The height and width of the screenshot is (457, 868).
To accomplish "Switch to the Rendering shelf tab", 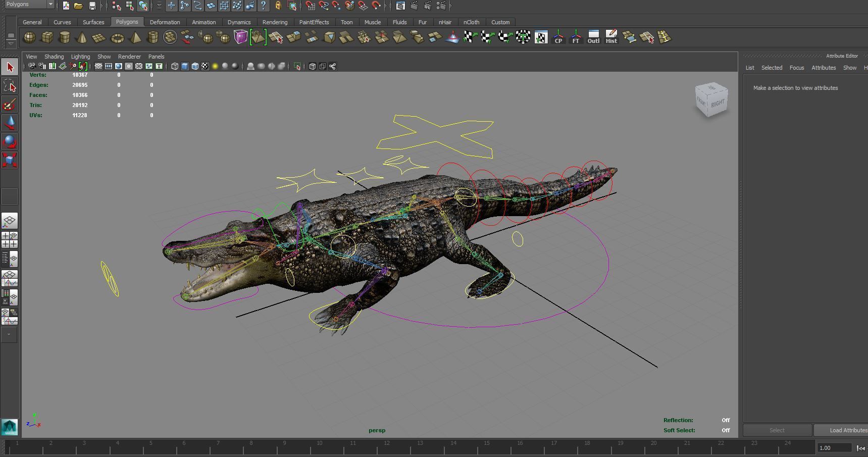I will (275, 22).
